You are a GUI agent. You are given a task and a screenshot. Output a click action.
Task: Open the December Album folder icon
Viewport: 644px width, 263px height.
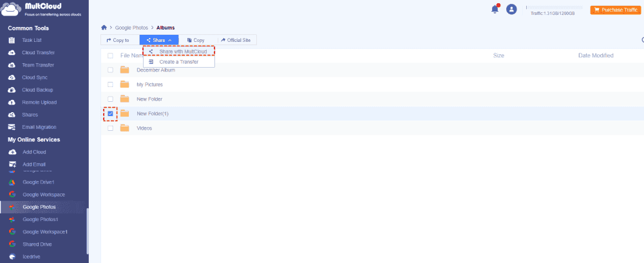pyautogui.click(x=124, y=70)
